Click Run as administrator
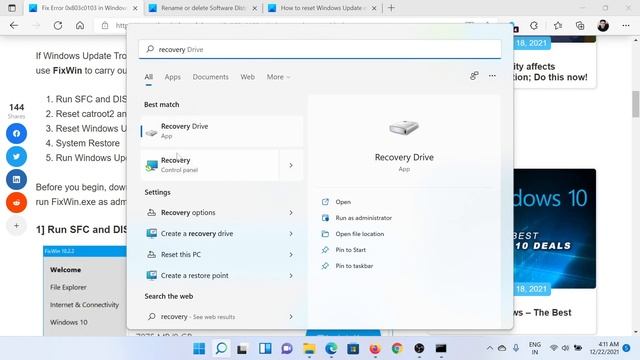Viewport: 640px width, 360px height. click(x=364, y=218)
